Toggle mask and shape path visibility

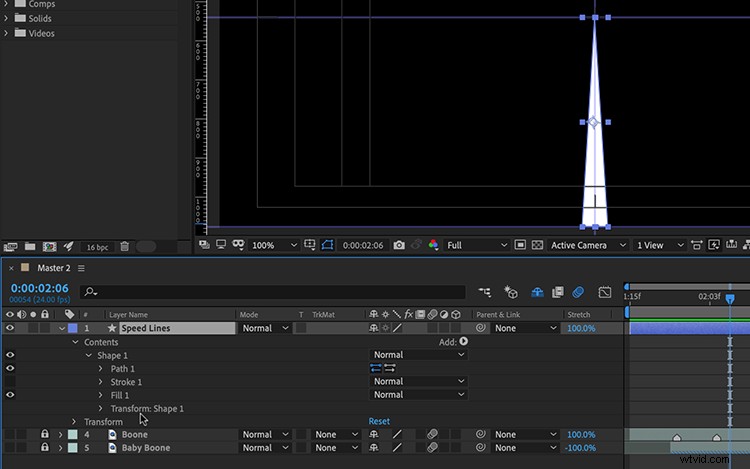328,245
